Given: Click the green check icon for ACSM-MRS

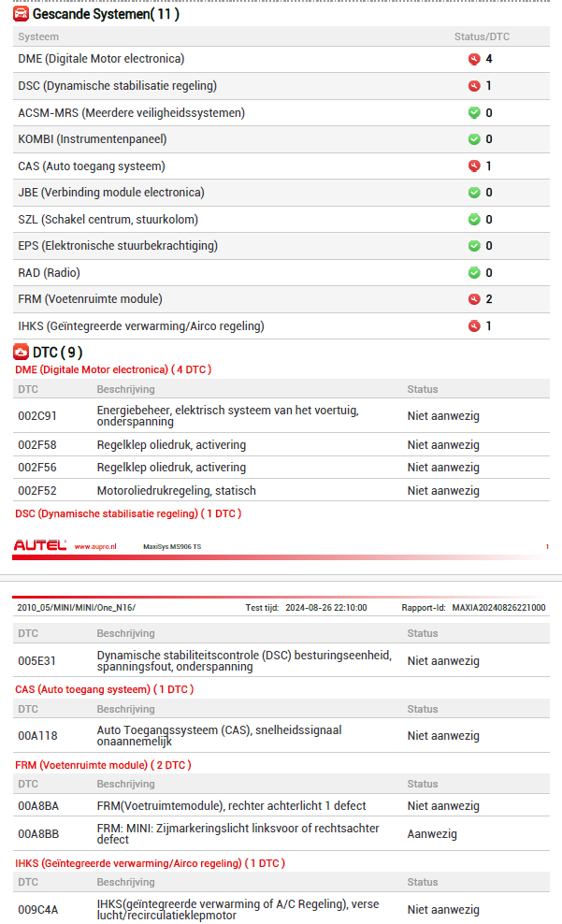Looking at the screenshot, I should tap(474, 113).
